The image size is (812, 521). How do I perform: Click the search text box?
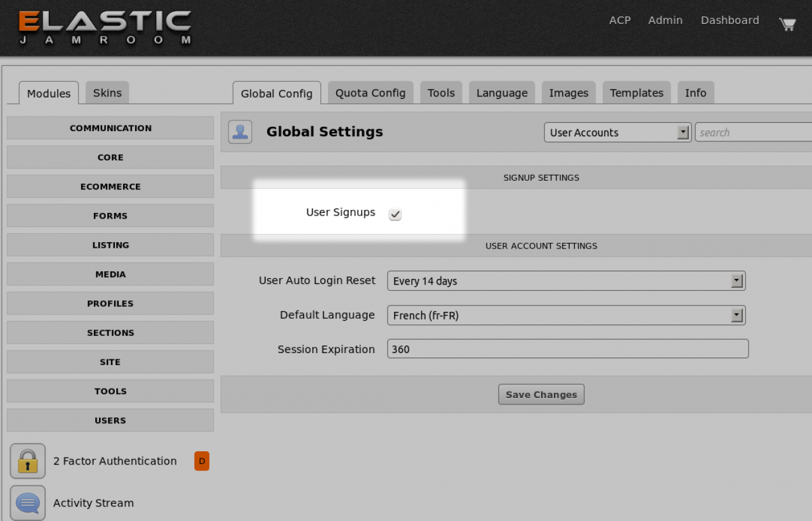[x=753, y=132]
